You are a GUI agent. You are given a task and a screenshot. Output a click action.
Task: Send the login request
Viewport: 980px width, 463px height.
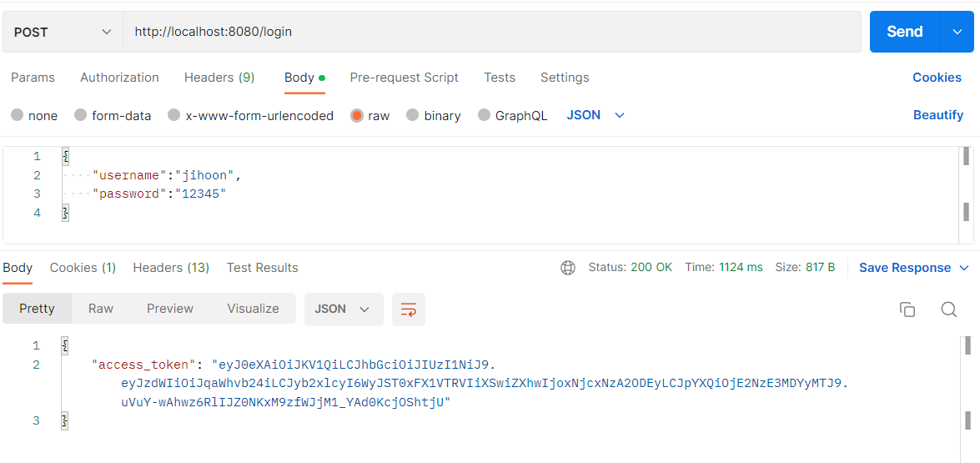(904, 32)
